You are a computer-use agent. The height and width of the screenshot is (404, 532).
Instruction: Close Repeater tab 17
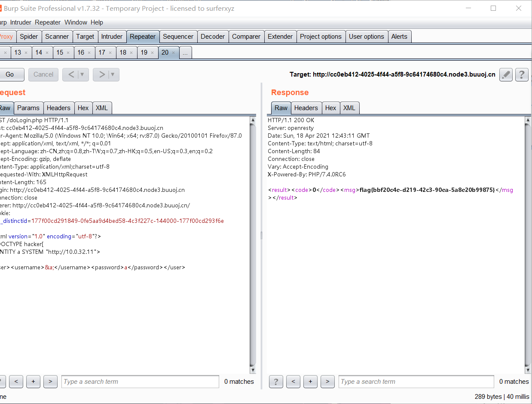tap(110, 53)
